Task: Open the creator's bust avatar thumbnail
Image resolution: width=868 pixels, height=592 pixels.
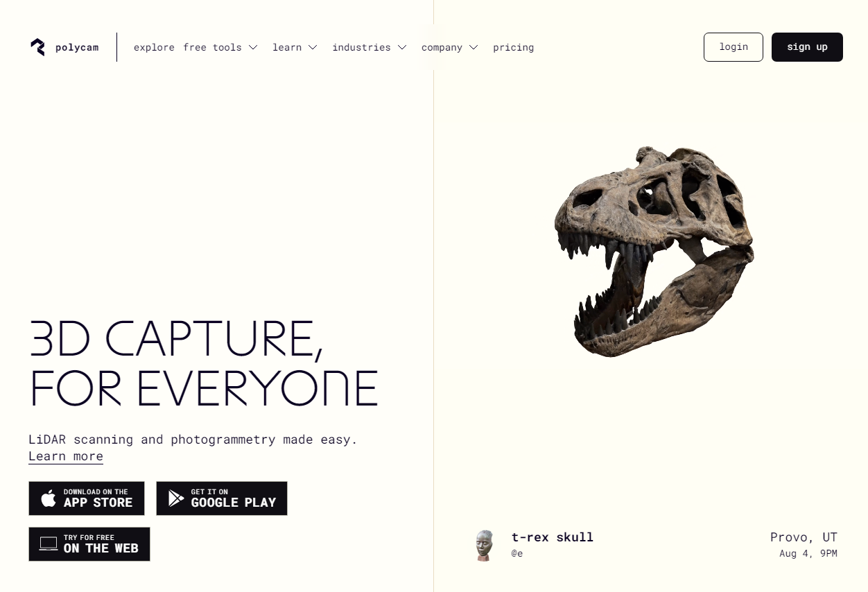Action: pos(485,546)
